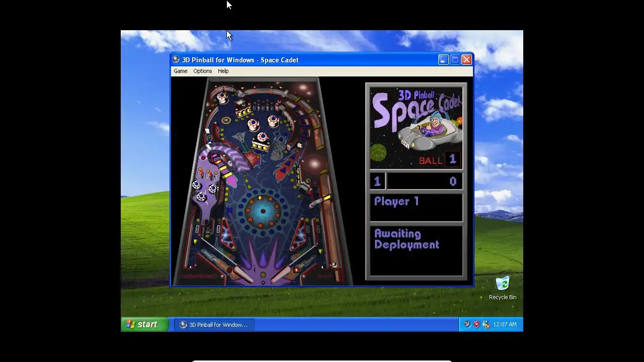Click the score value 0
The height and width of the screenshot is (362, 644).
point(453,182)
